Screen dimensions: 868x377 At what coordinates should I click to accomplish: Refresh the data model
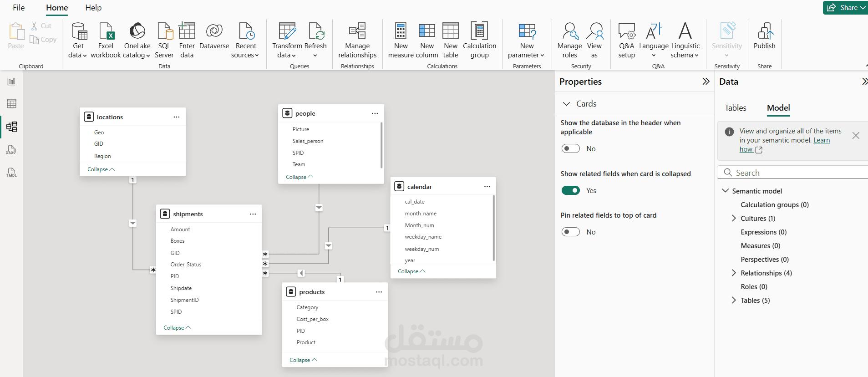[315, 41]
